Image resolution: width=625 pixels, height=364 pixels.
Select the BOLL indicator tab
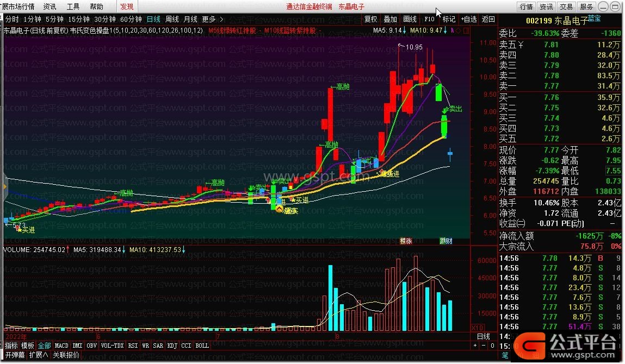coord(202,346)
